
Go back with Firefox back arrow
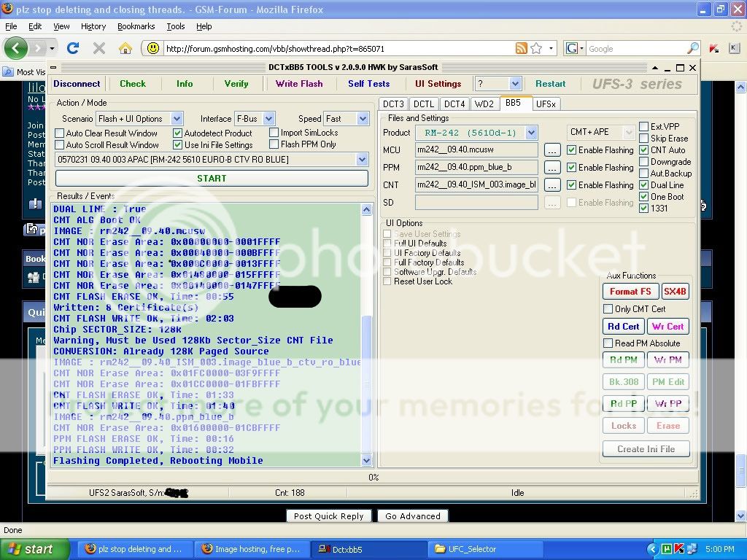coord(15,48)
